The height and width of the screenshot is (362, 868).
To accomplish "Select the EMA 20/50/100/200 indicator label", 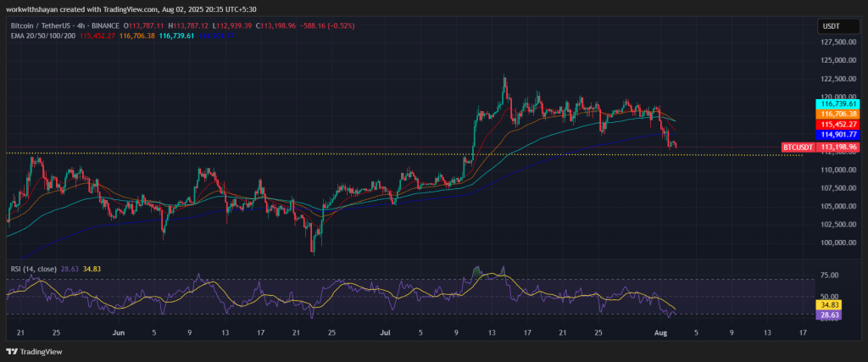I will pyautogui.click(x=42, y=36).
